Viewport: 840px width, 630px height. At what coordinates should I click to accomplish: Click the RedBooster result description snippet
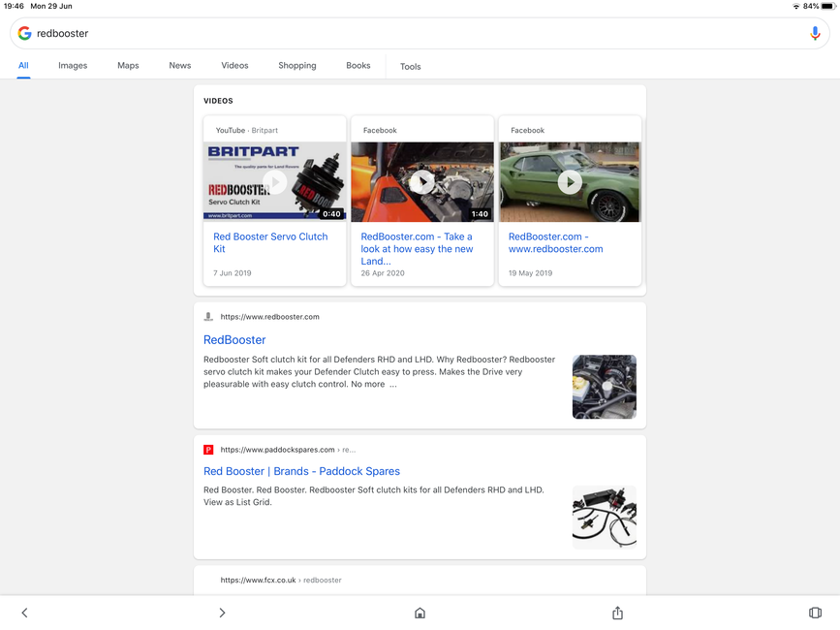[379, 372]
